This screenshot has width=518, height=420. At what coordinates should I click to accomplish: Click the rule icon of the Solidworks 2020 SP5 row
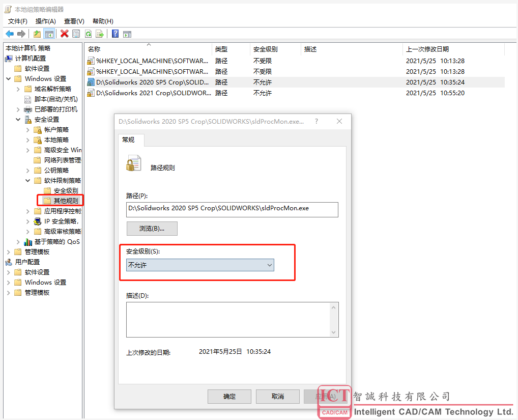click(91, 82)
